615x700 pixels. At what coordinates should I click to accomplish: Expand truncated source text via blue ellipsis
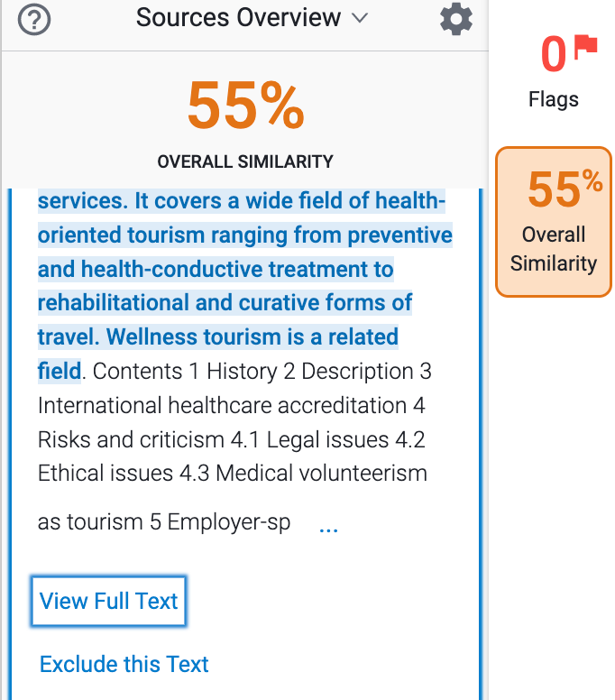click(x=328, y=530)
